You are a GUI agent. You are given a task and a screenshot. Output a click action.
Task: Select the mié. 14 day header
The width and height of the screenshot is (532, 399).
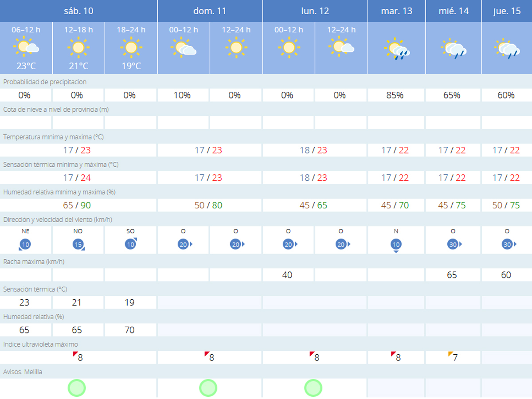point(454,11)
